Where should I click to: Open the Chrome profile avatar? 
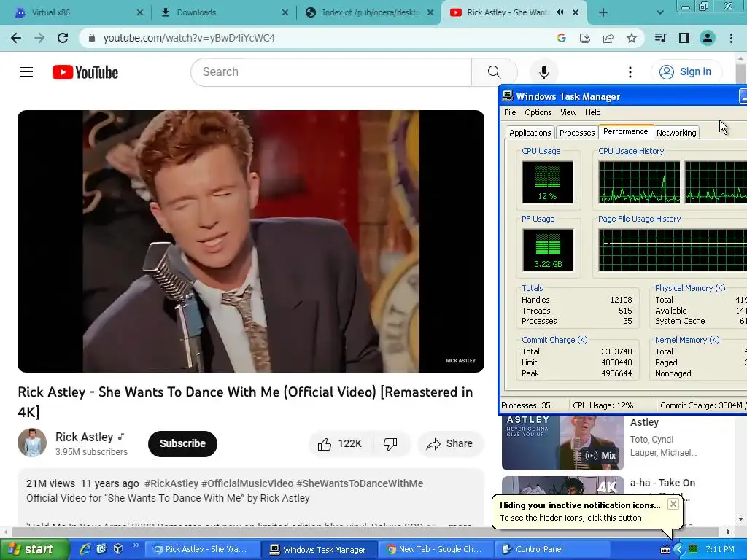tap(708, 38)
